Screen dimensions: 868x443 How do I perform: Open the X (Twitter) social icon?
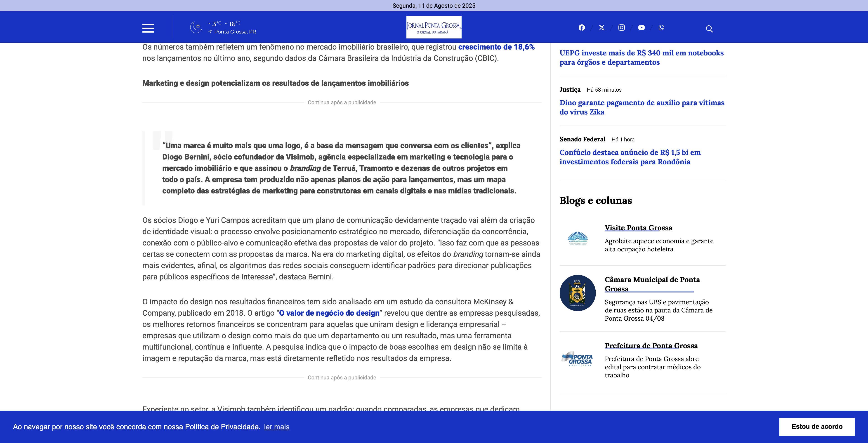tap(602, 28)
